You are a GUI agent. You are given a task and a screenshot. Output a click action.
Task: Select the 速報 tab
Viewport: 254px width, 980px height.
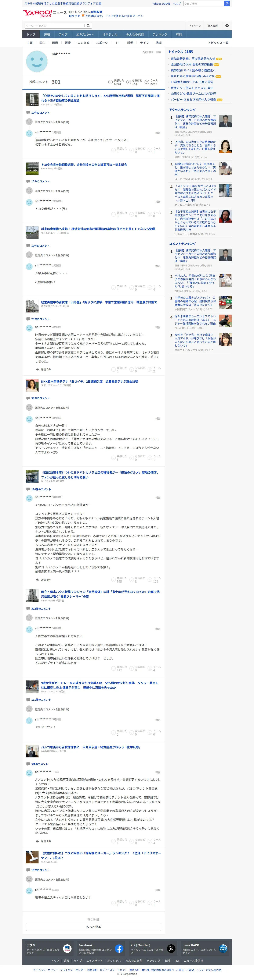(x=47, y=35)
